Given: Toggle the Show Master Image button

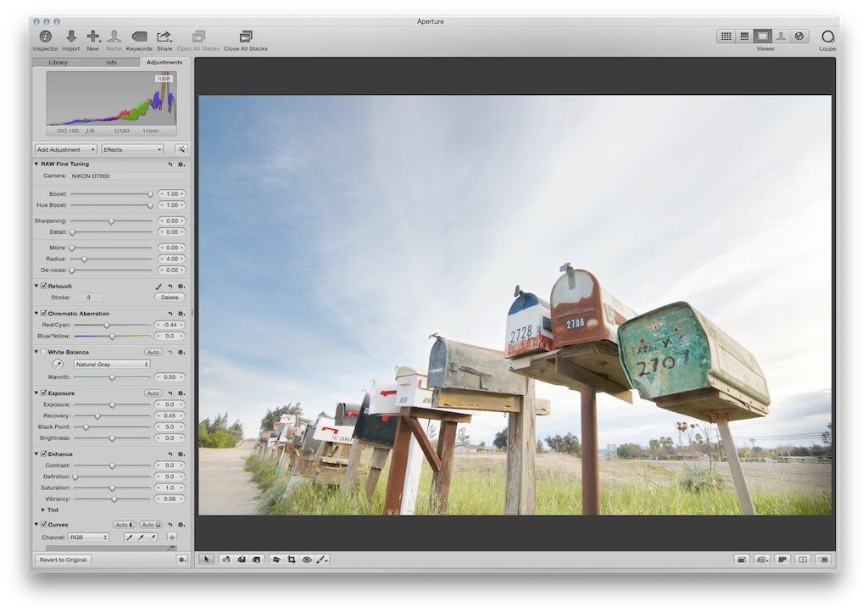Looking at the screenshot, I should point(741,560).
